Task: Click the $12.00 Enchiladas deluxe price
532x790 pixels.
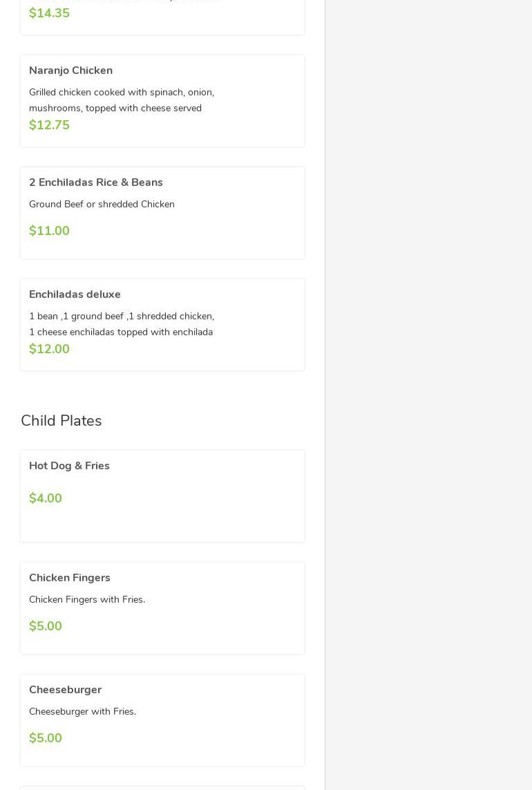Action: click(x=49, y=349)
